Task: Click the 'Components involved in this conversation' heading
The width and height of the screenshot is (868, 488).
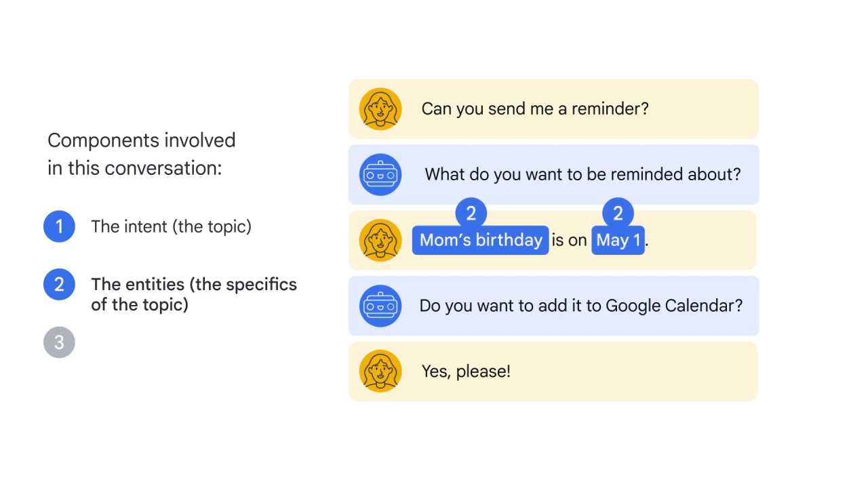Action: (x=141, y=155)
